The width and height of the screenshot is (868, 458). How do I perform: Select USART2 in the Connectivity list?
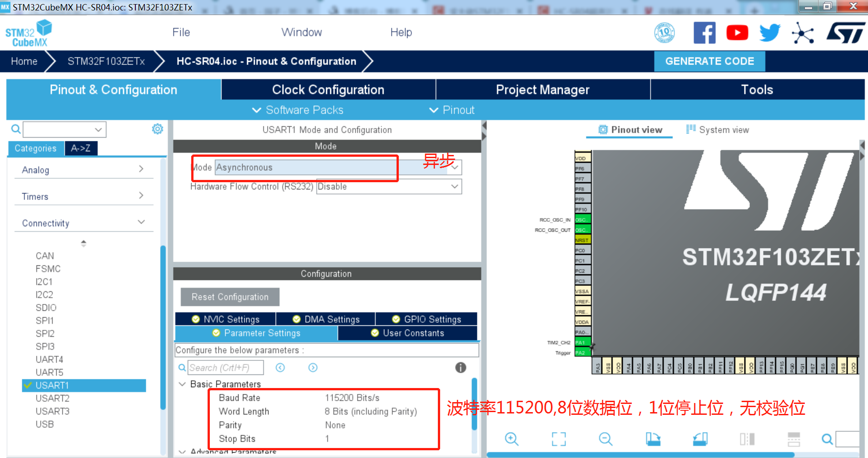(x=53, y=398)
